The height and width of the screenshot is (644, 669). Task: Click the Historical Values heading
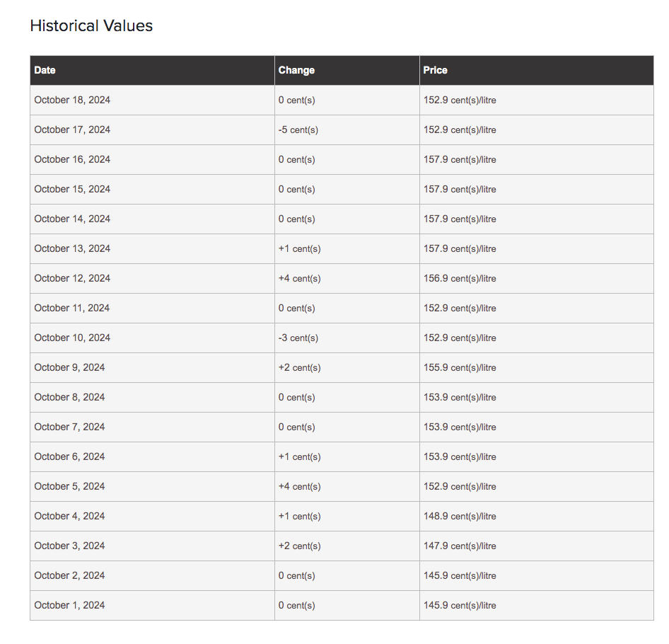[x=91, y=25]
